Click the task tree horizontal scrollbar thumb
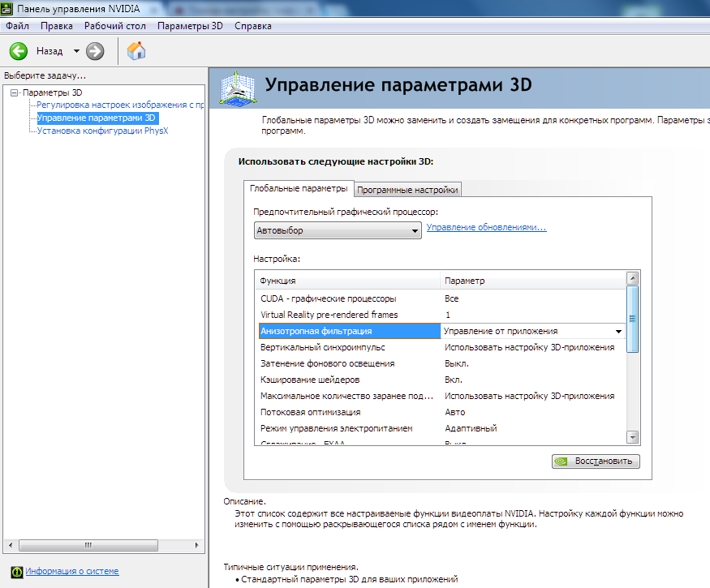 88,546
